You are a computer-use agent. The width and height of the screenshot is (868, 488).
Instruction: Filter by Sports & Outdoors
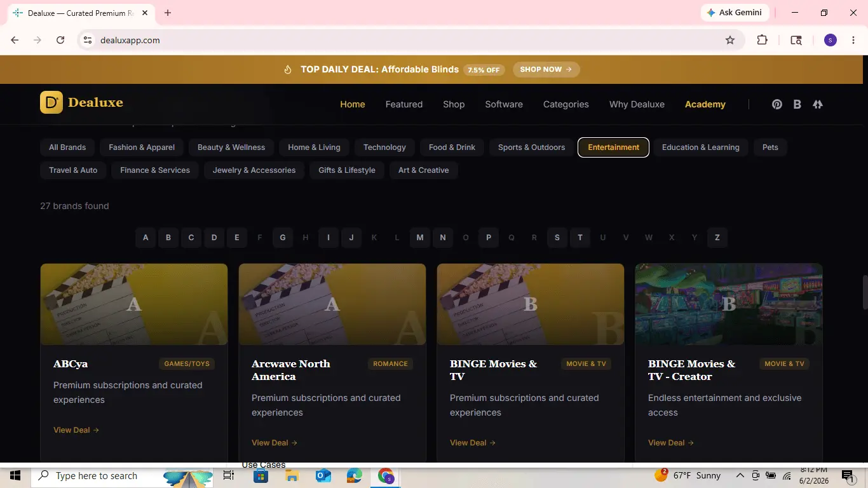(531, 147)
